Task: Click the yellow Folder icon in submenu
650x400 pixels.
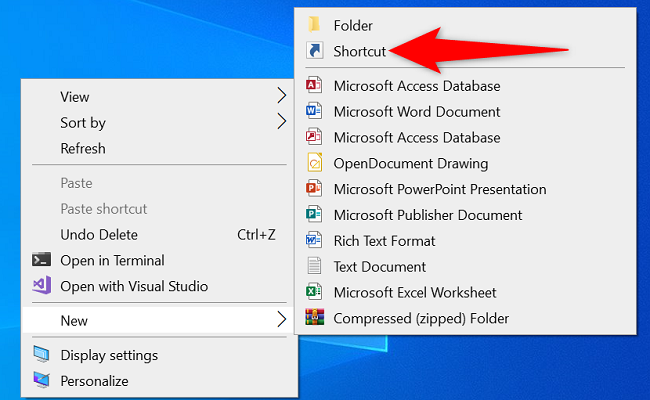Action: (314, 25)
